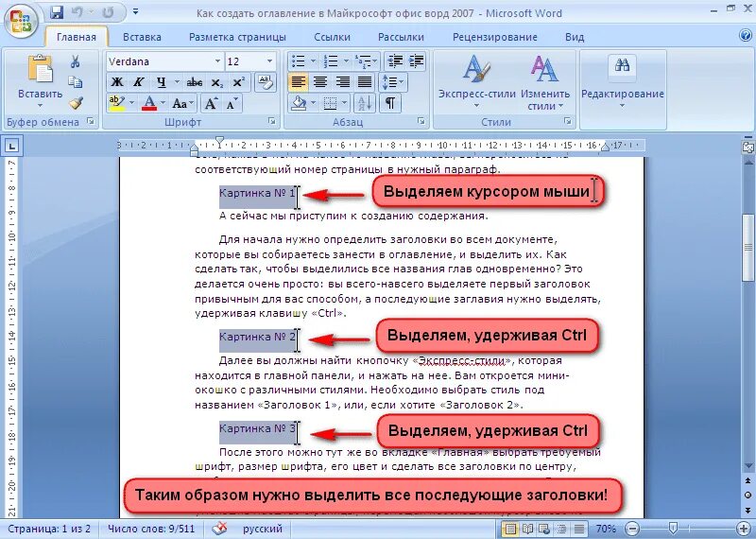756x539 pixels.
Task: Open the Office button menu
Action: [21, 21]
